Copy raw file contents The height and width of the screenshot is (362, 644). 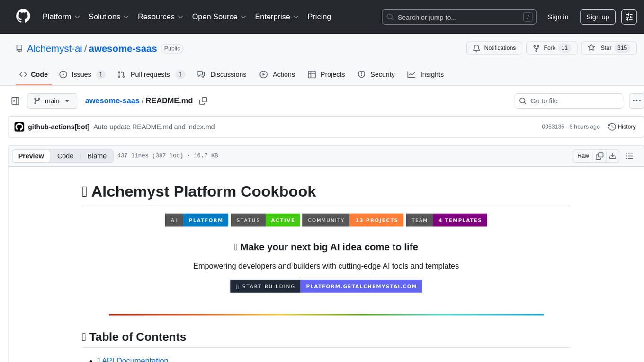click(x=599, y=156)
